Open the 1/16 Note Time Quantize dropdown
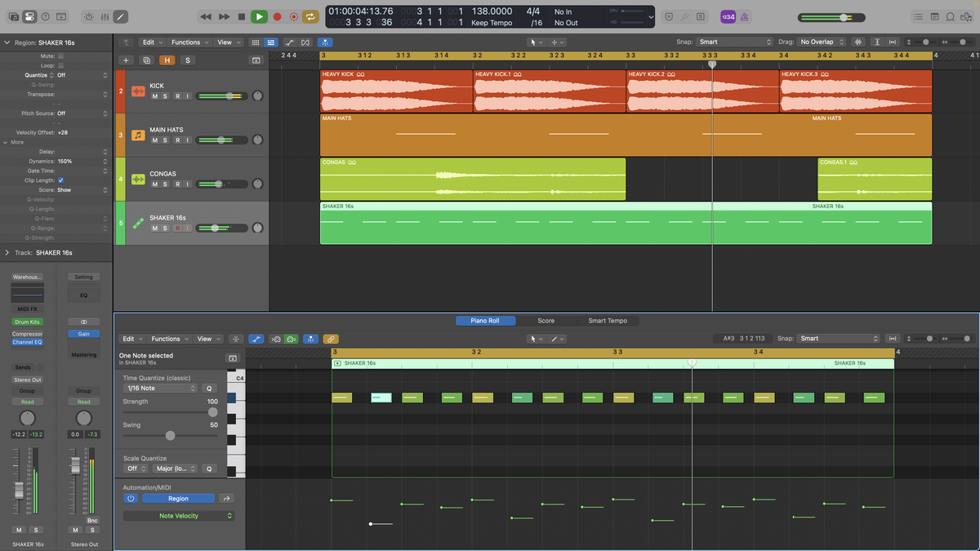 161,389
